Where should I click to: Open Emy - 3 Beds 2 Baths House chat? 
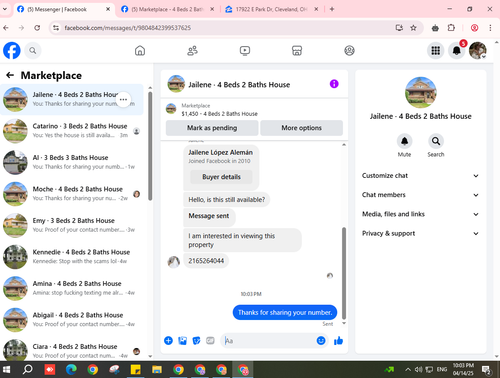72,225
